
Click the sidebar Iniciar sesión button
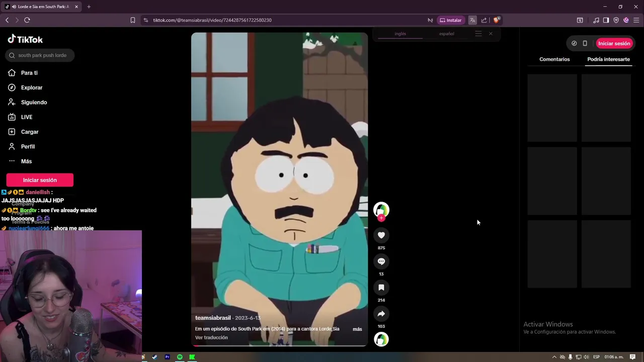pos(40,180)
